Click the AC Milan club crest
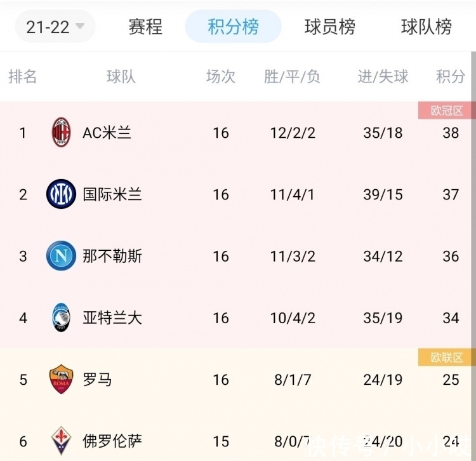 61,133
